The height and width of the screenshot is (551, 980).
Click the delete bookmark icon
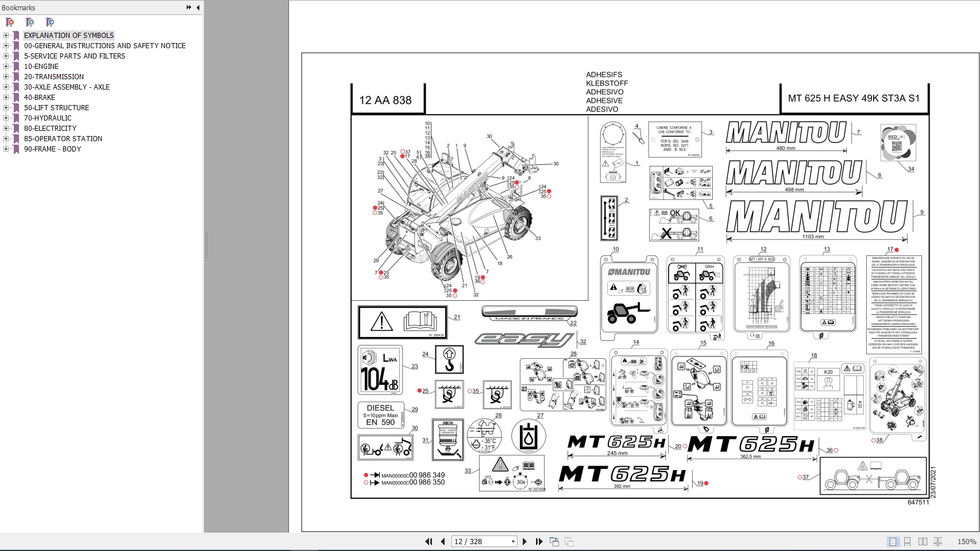coord(10,22)
